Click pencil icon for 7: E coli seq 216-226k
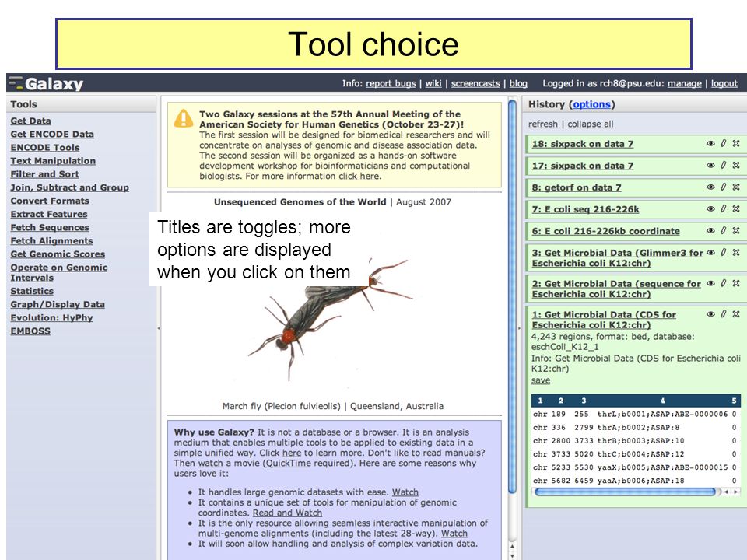The image size is (747, 560). pos(724,208)
